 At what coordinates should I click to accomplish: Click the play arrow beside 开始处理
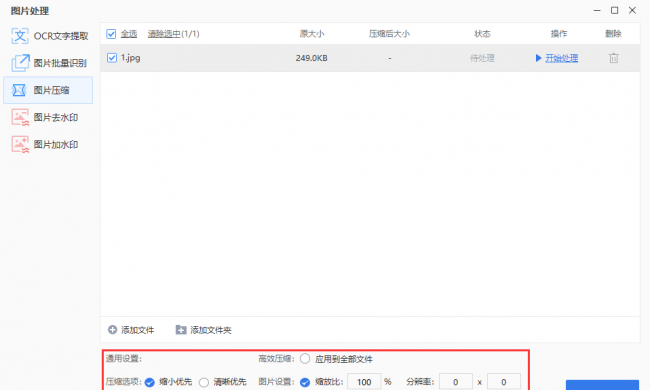pos(538,58)
